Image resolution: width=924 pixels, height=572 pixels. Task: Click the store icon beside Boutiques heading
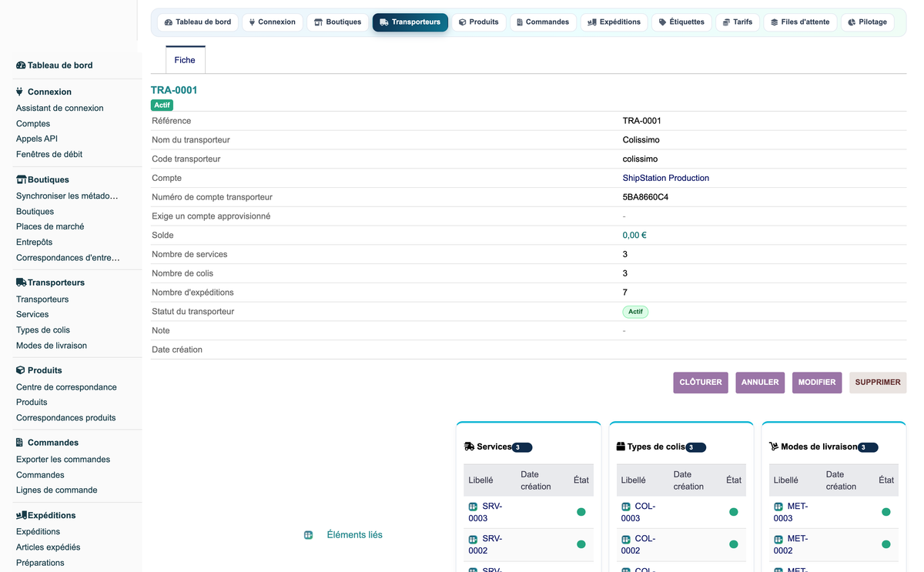pyautogui.click(x=22, y=179)
